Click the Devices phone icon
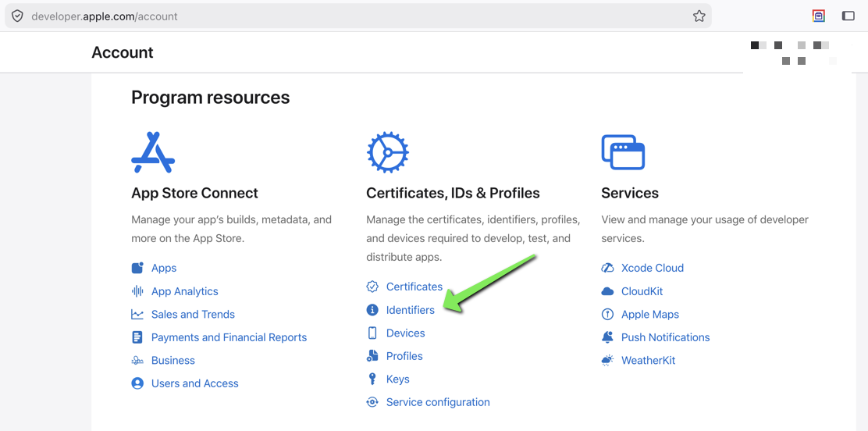 [x=372, y=333]
